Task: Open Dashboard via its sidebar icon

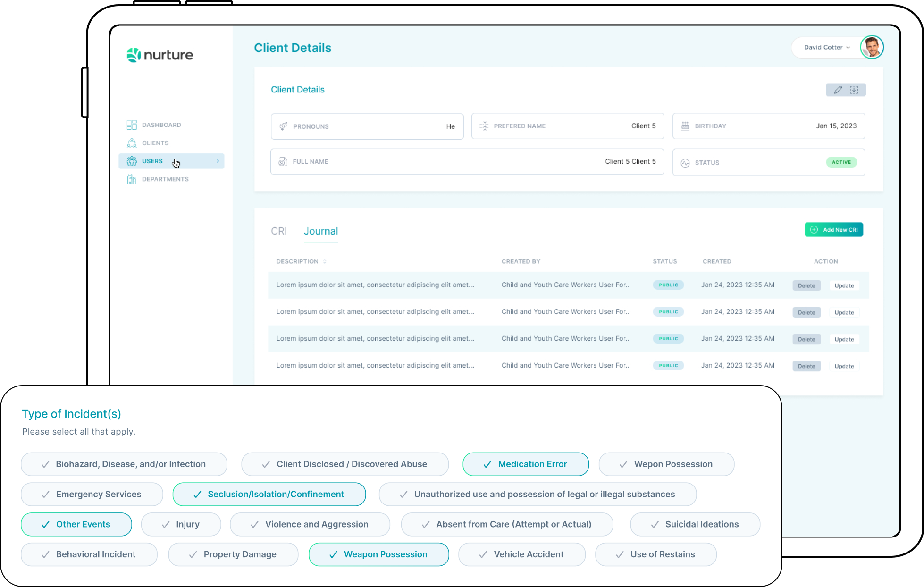Action: (132, 125)
